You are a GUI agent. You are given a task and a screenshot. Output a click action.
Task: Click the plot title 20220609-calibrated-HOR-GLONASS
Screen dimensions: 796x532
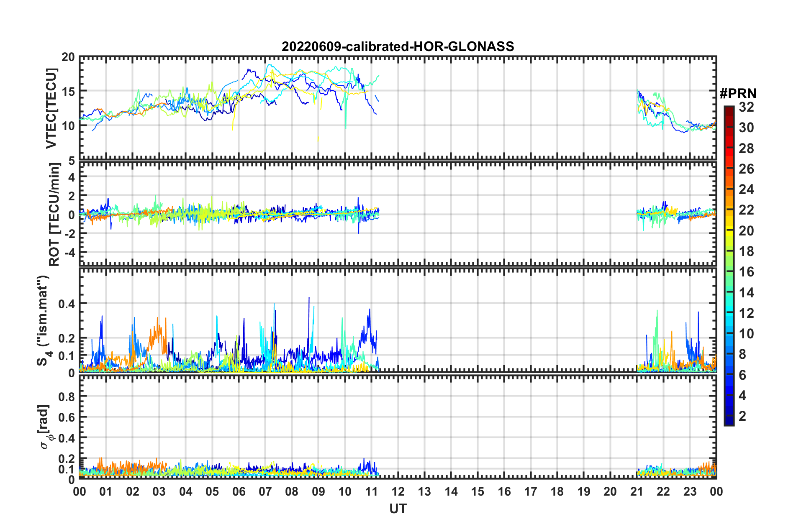tap(398, 46)
